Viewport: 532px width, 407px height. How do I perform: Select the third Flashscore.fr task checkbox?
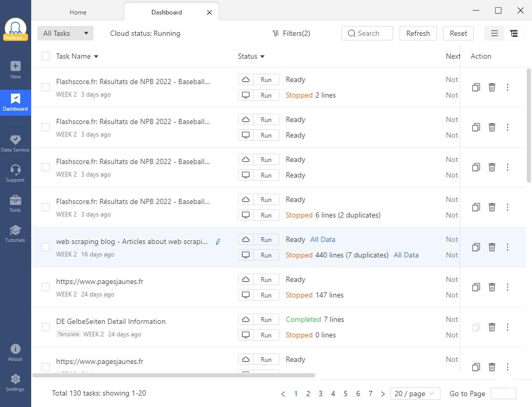tap(46, 167)
